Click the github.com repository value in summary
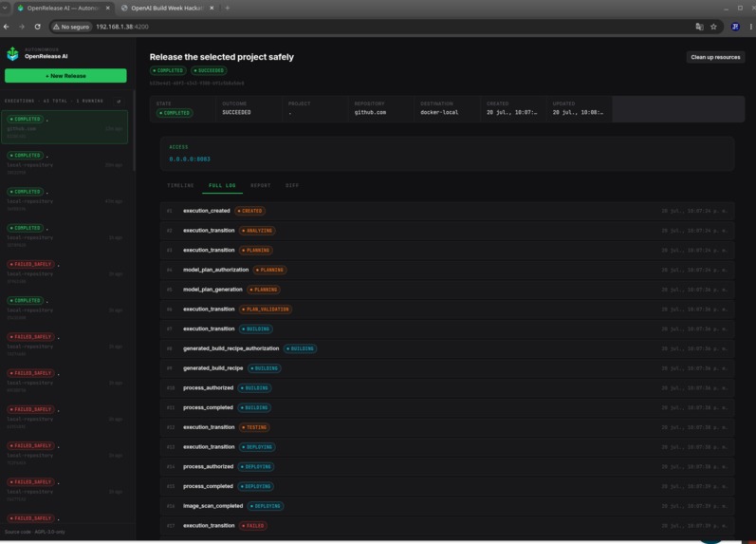Image resolution: width=756 pixels, height=544 pixels. coord(370,112)
